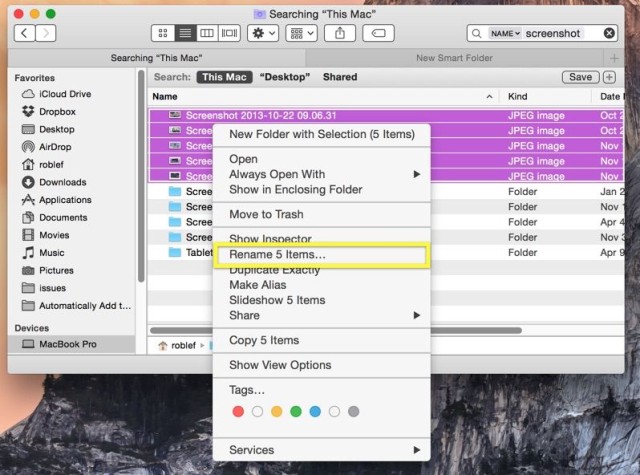Clear the search field text
Image resolution: width=640 pixels, height=475 pixels.
(609, 33)
